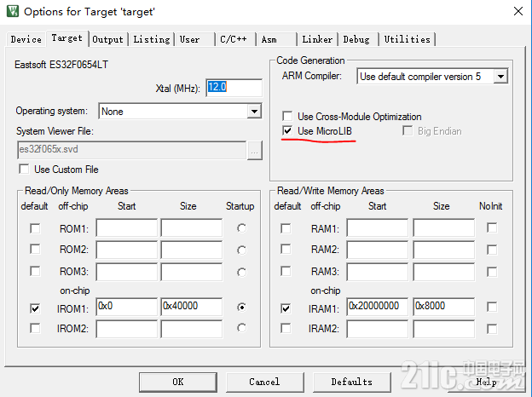Image resolution: width=532 pixels, height=397 pixels.
Task: Click the ROM1 Start field
Action: coord(126,227)
